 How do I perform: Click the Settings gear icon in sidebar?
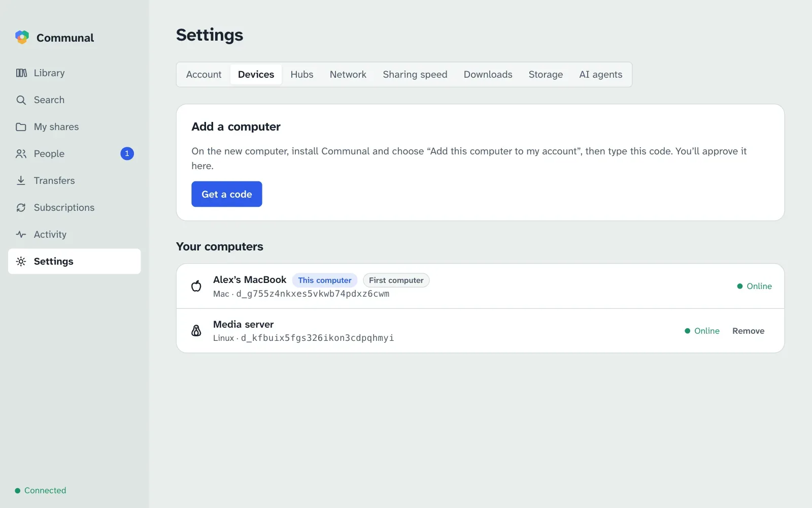[x=21, y=261]
